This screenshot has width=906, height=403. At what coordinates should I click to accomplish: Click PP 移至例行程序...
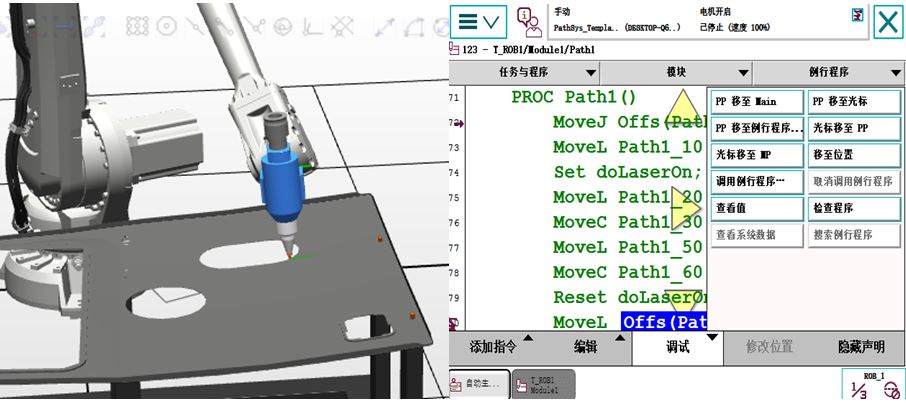point(757,128)
